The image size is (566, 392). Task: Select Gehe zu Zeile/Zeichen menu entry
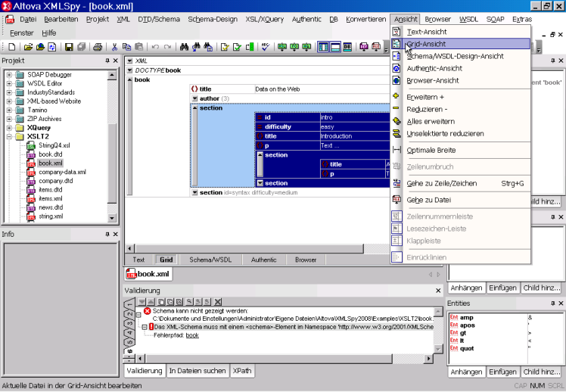click(461, 183)
